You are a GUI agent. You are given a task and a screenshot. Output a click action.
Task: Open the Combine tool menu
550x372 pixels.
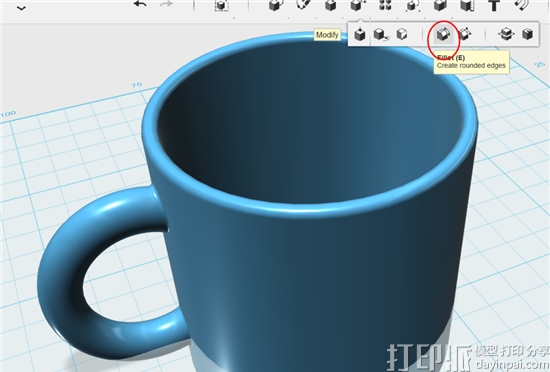pos(440,6)
